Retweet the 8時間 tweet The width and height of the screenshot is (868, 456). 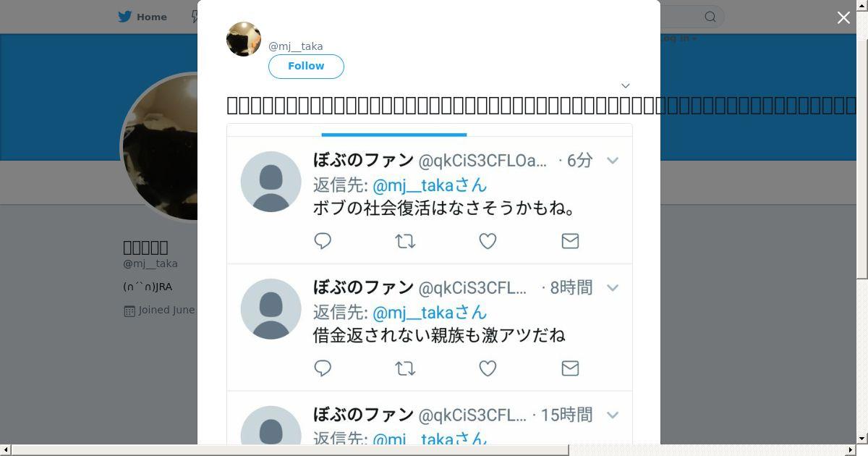click(405, 368)
